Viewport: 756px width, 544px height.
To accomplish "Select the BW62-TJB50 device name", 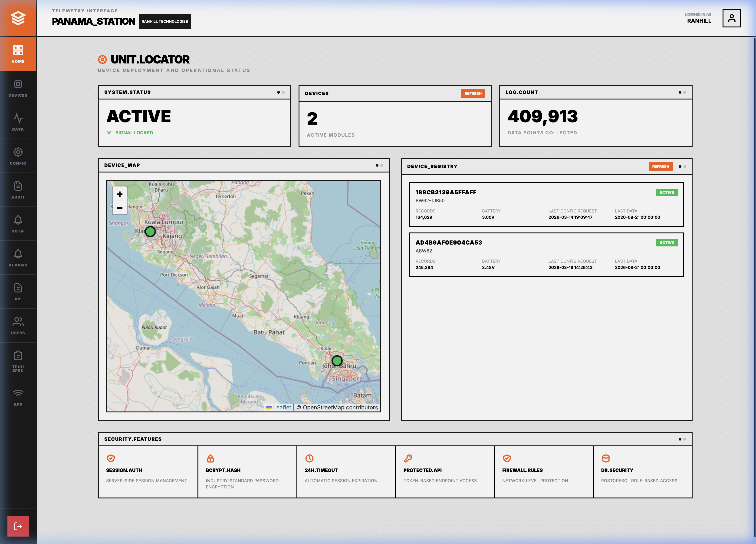I will pos(430,200).
